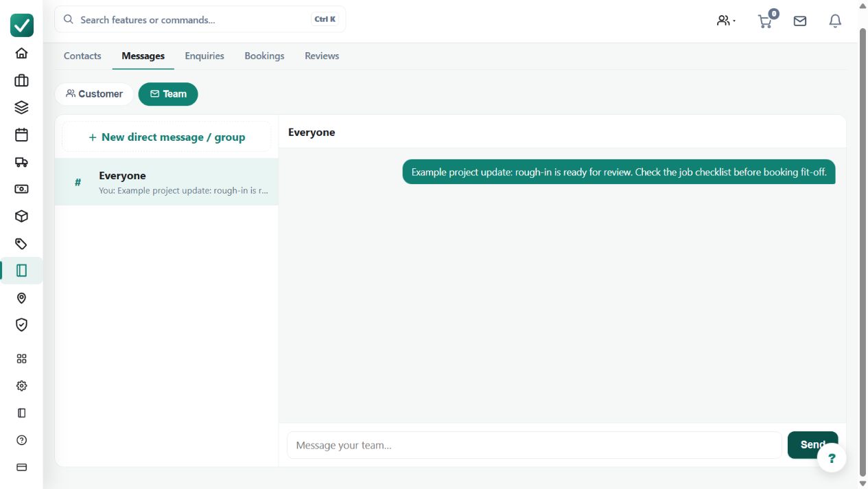The image size is (868, 489).
Task: Open the briefcase jobs icon in sidebar
Action: click(x=21, y=80)
